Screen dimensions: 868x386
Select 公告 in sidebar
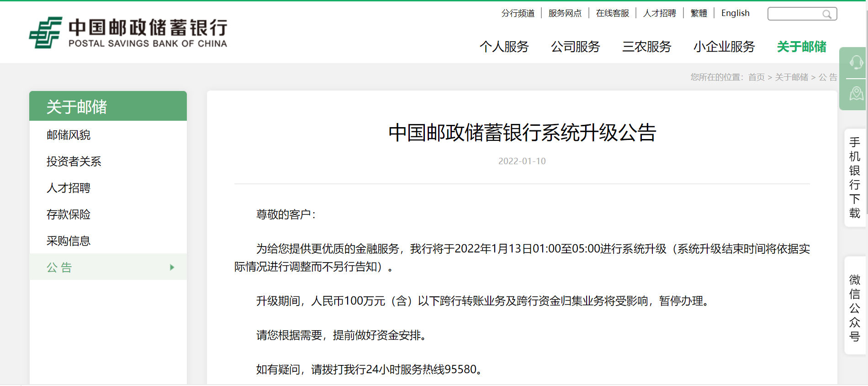[108, 267]
